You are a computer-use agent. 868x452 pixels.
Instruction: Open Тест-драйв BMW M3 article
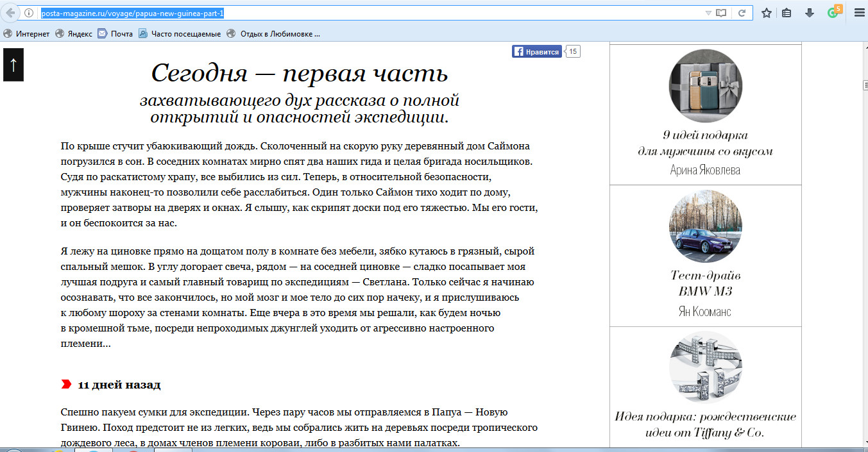coord(705,283)
